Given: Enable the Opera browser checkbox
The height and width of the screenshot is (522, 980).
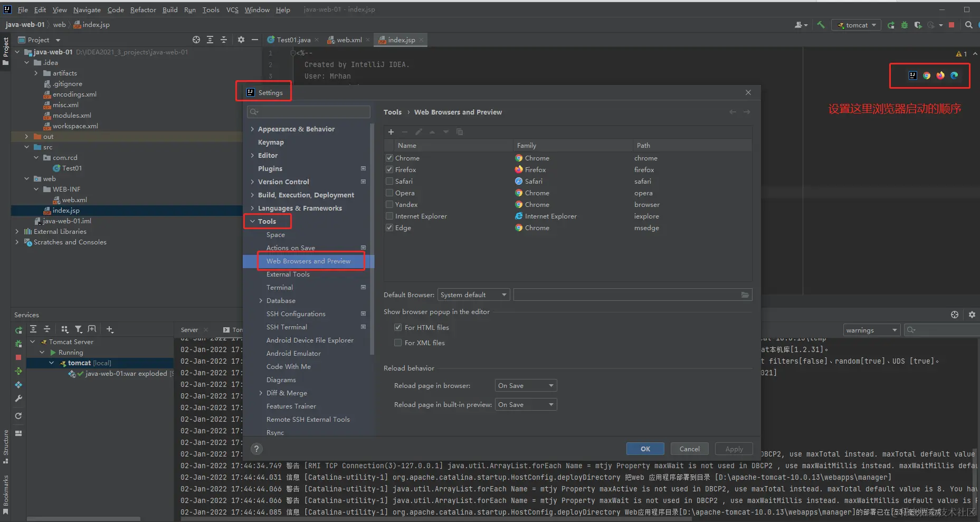Looking at the screenshot, I should (389, 193).
